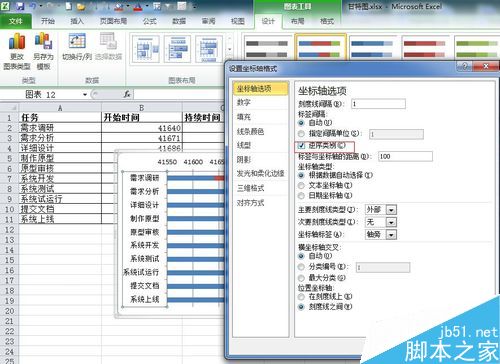Click the Excel application icon in title bar

5,6
